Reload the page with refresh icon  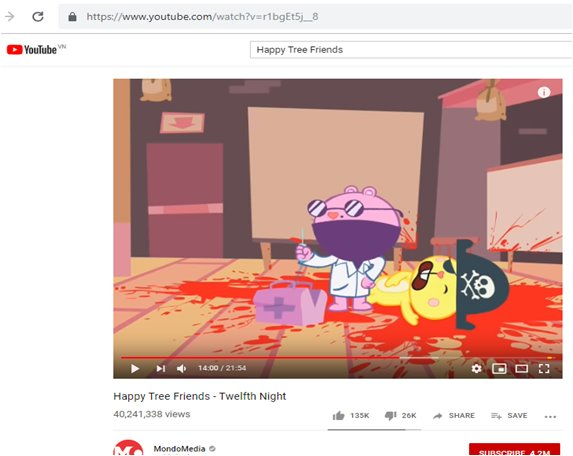point(38,16)
